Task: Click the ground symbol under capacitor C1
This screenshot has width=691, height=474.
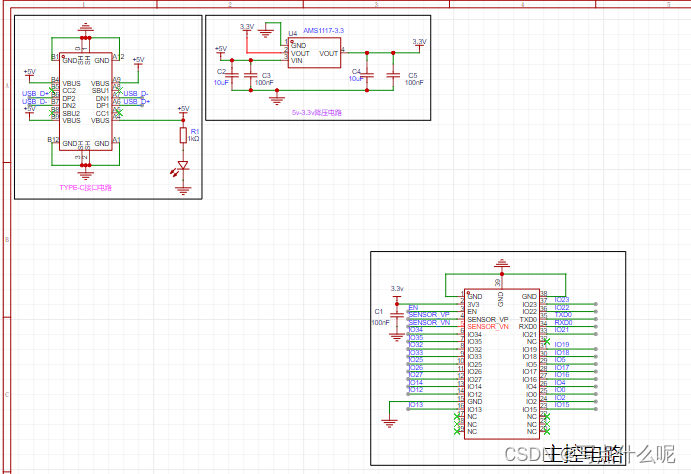Action: pos(397,337)
